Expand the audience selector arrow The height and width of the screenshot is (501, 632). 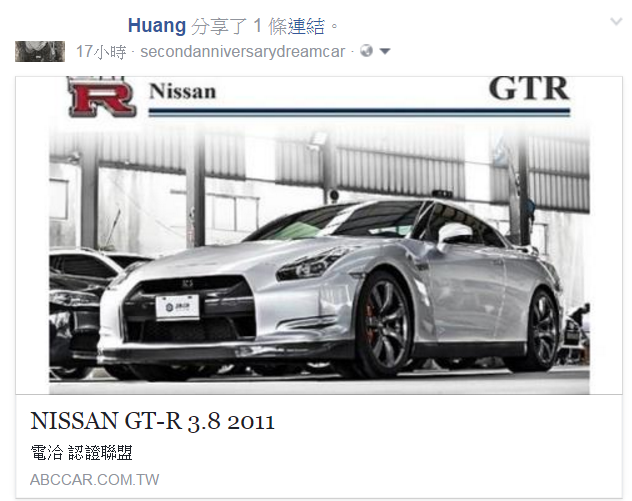pos(385,52)
